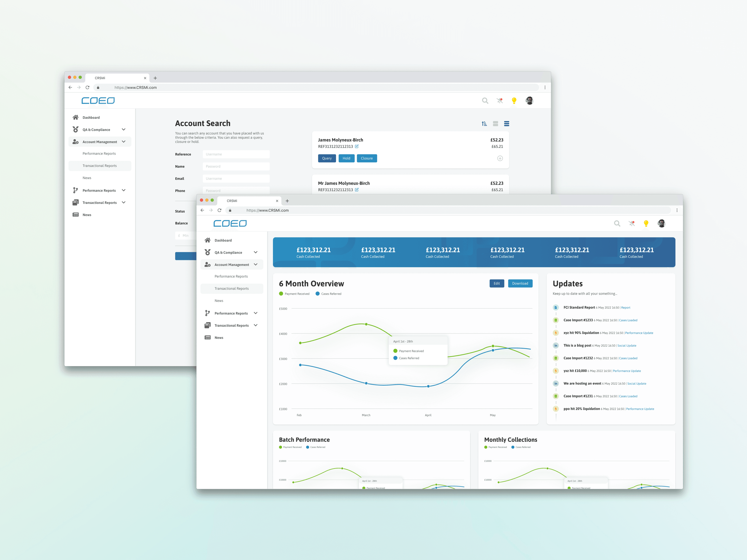Open Social Update link for blog post
The width and height of the screenshot is (747, 560).
tap(627, 346)
